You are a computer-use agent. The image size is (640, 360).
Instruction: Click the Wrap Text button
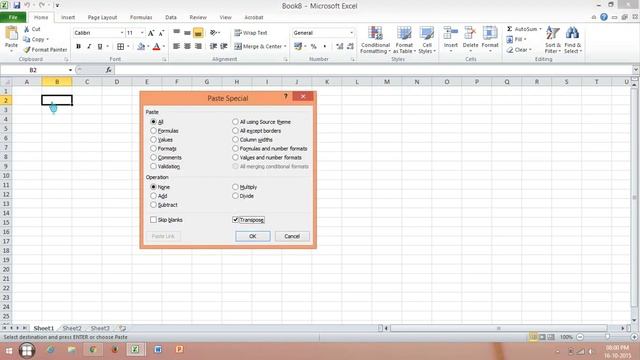pyautogui.click(x=251, y=33)
